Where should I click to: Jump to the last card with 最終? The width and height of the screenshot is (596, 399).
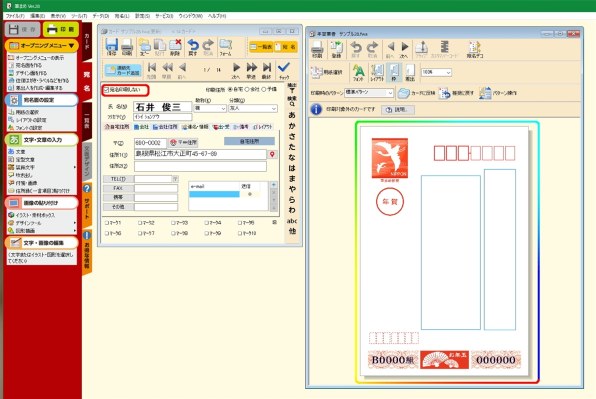pos(267,70)
